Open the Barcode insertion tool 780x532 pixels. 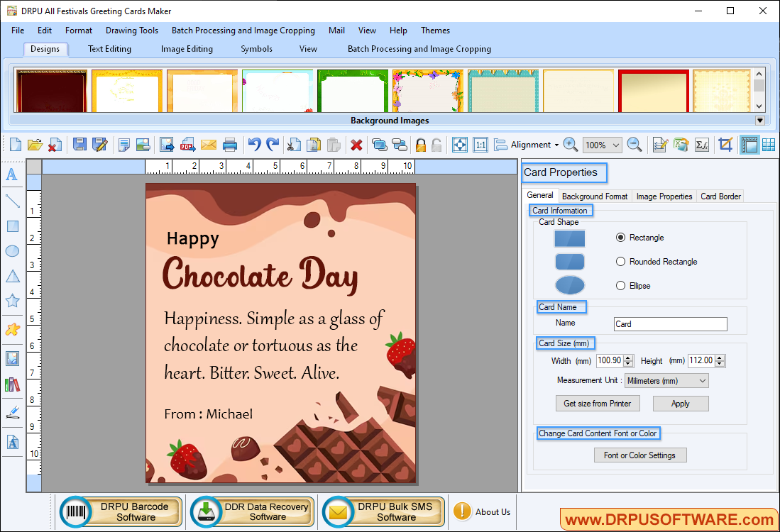tap(11, 383)
